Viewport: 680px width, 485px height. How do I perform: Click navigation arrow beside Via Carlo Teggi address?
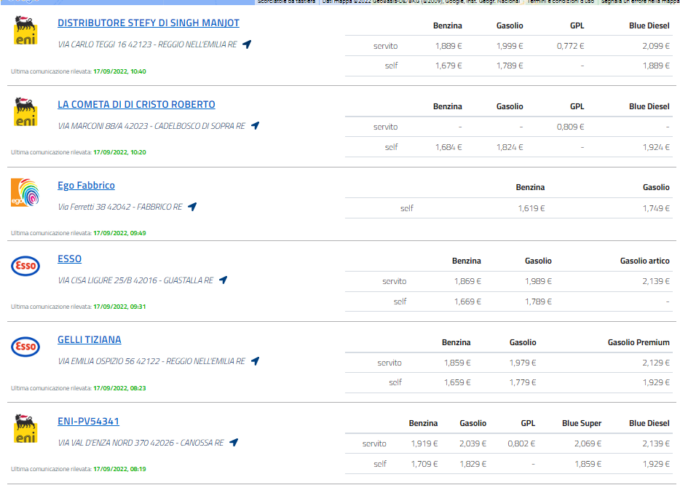point(247,44)
